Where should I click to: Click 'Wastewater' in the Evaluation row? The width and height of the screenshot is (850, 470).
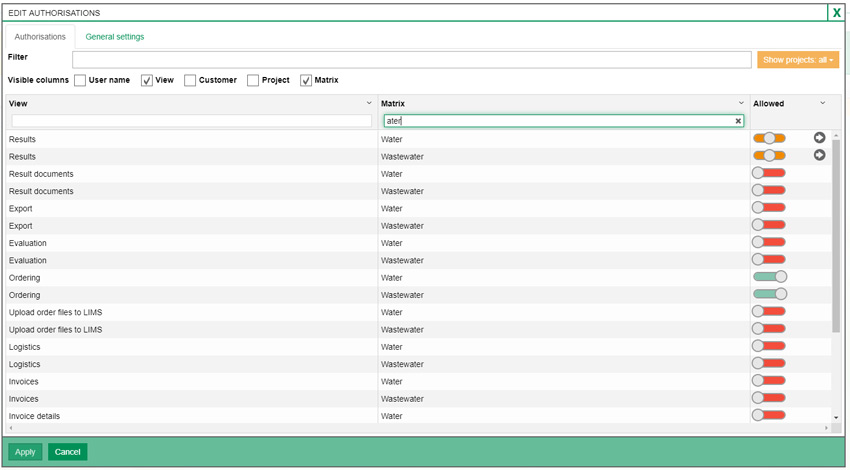pyautogui.click(x=402, y=260)
